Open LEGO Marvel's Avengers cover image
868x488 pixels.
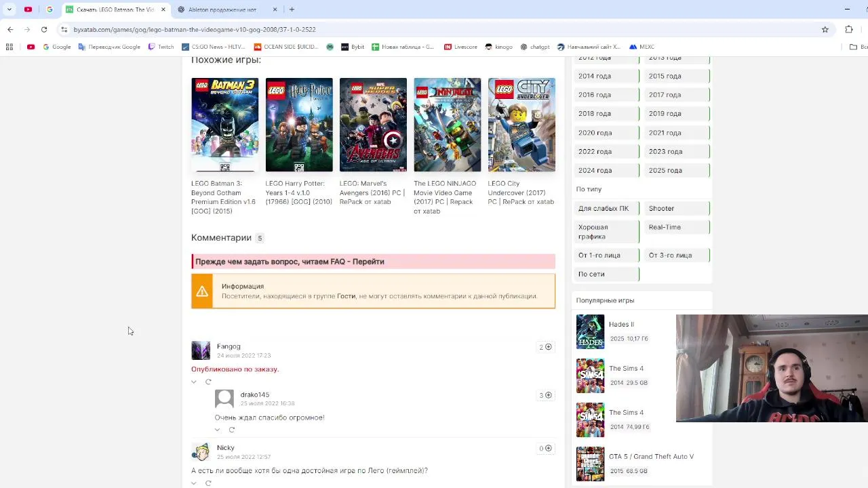point(373,125)
